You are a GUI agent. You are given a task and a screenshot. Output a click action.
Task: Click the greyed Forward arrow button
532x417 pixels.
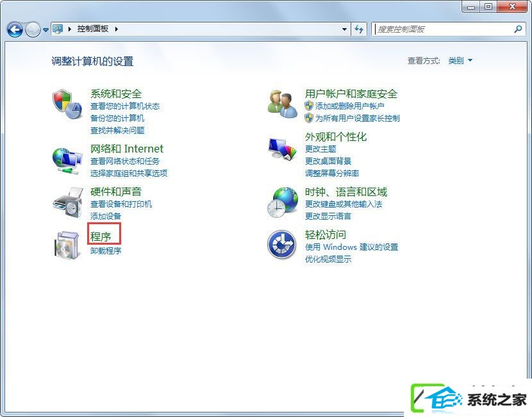(33, 30)
